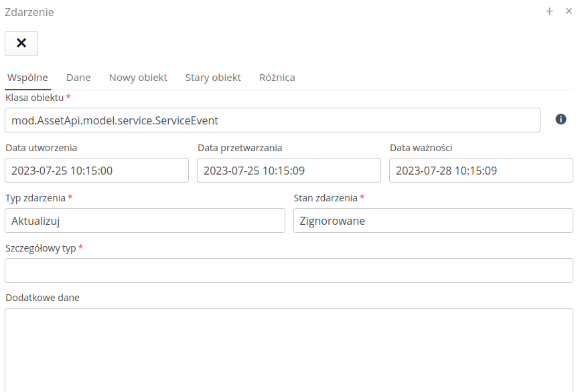Open the Typ zdarzenia field showing Aktualizuj
This screenshot has width=580, height=392.
(x=145, y=221)
